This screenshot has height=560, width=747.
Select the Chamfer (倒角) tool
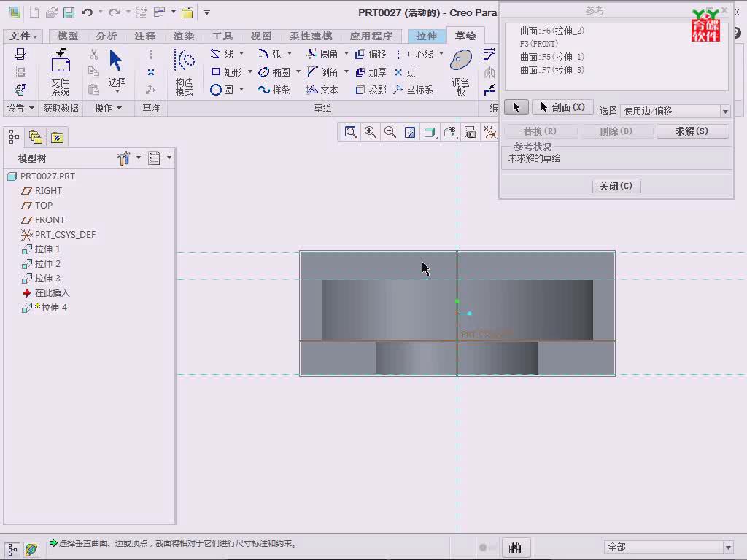[322, 72]
